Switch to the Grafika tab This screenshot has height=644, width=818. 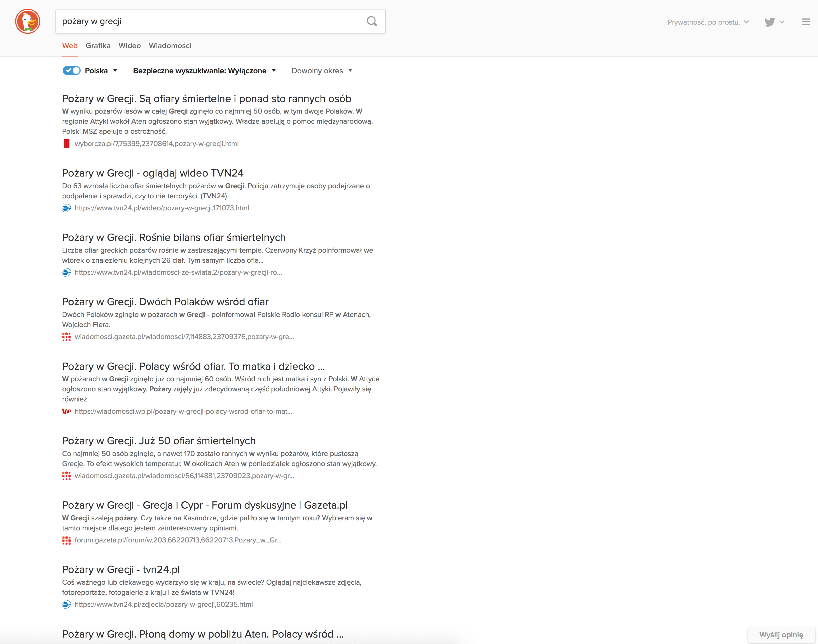coord(98,46)
